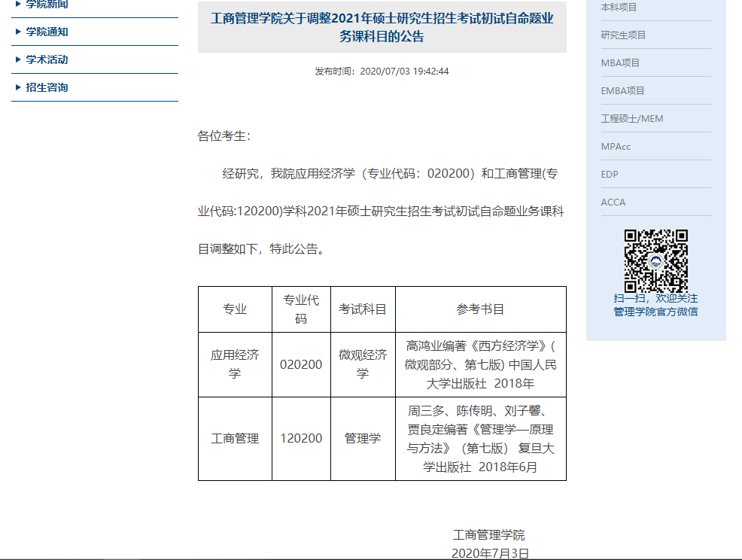Expand the 学院新闻 arrow icon
Image resolution: width=742 pixels, height=560 pixels.
pyautogui.click(x=18, y=5)
